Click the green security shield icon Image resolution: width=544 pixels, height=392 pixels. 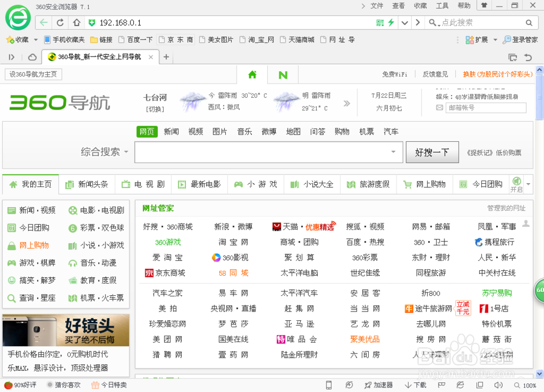coord(91,23)
